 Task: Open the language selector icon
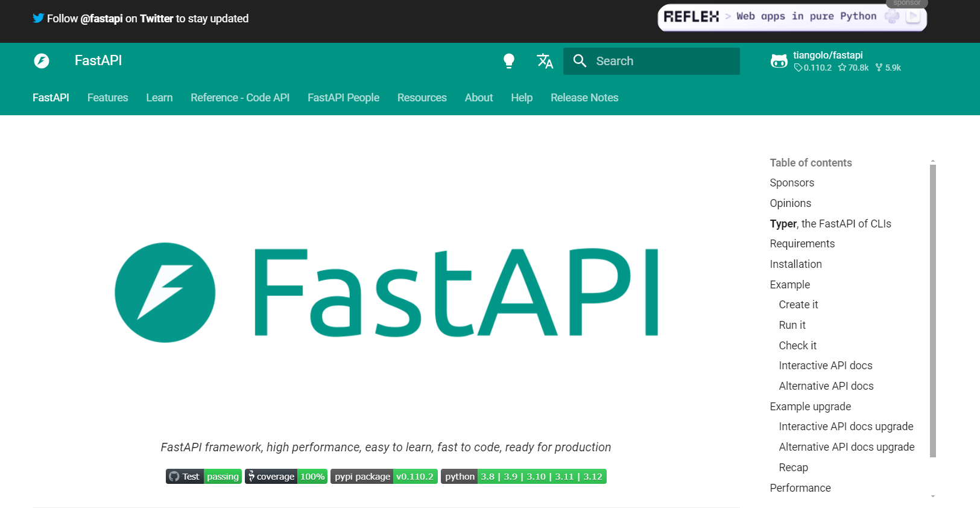[x=545, y=61]
